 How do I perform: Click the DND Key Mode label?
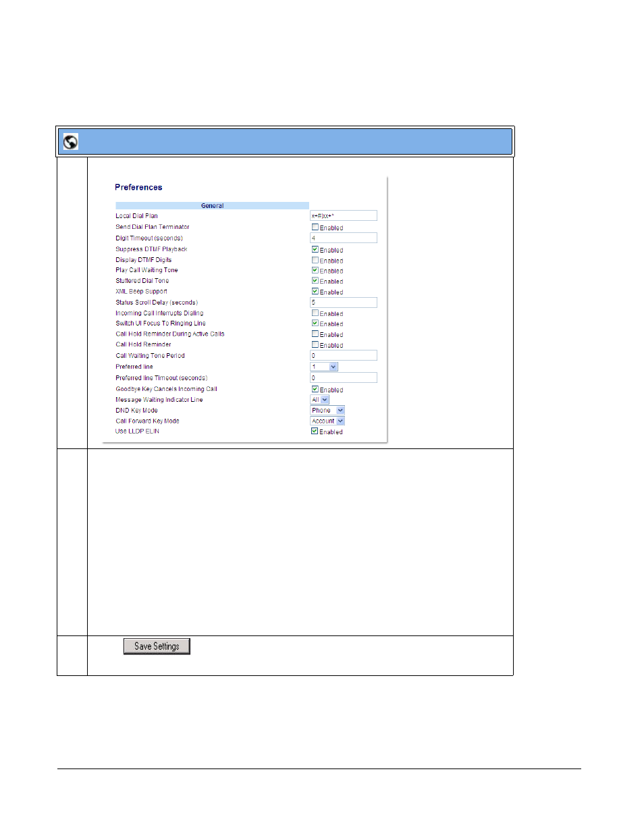click(x=136, y=411)
